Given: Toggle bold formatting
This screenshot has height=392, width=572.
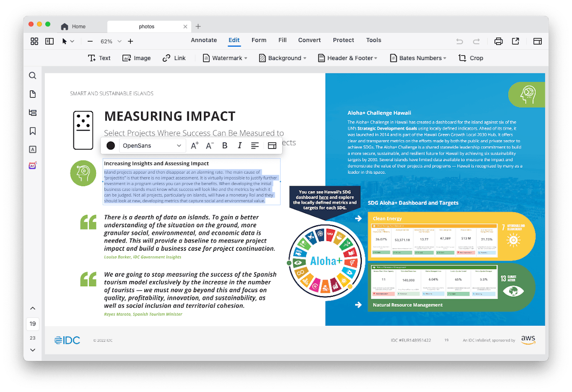Looking at the screenshot, I should click(225, 146).
